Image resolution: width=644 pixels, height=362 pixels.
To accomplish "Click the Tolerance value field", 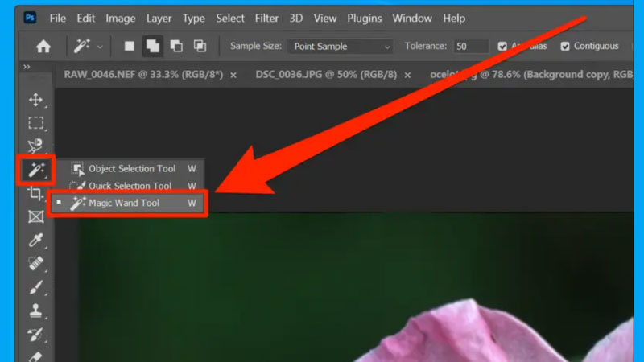I will pyautogui.click(x=471, y=47).
